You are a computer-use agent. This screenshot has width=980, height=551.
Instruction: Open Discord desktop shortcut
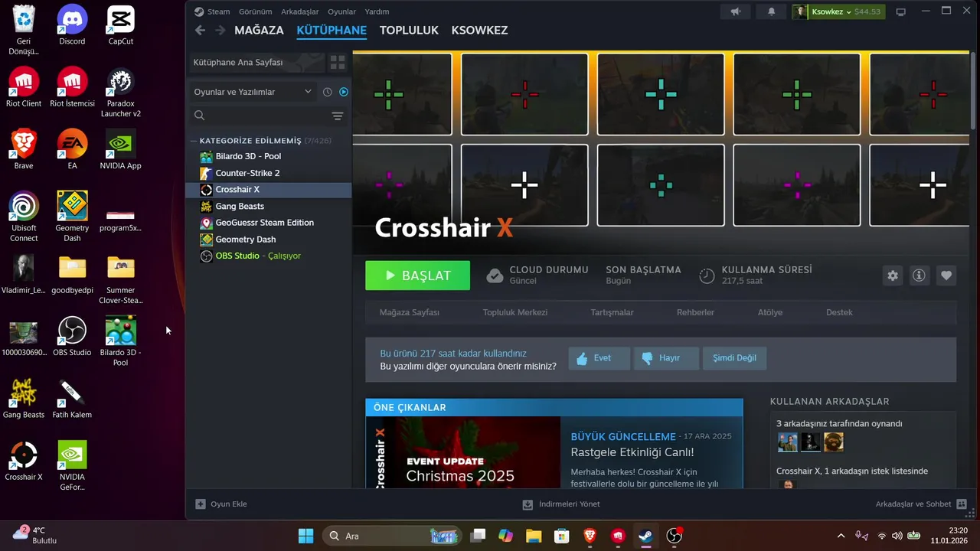(72, 25)
